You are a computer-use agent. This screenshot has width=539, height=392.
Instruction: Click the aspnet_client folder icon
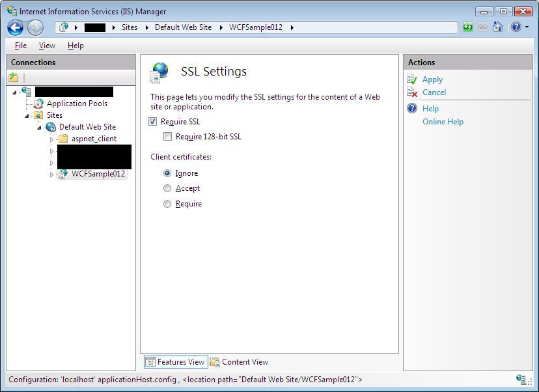(63, 139)
